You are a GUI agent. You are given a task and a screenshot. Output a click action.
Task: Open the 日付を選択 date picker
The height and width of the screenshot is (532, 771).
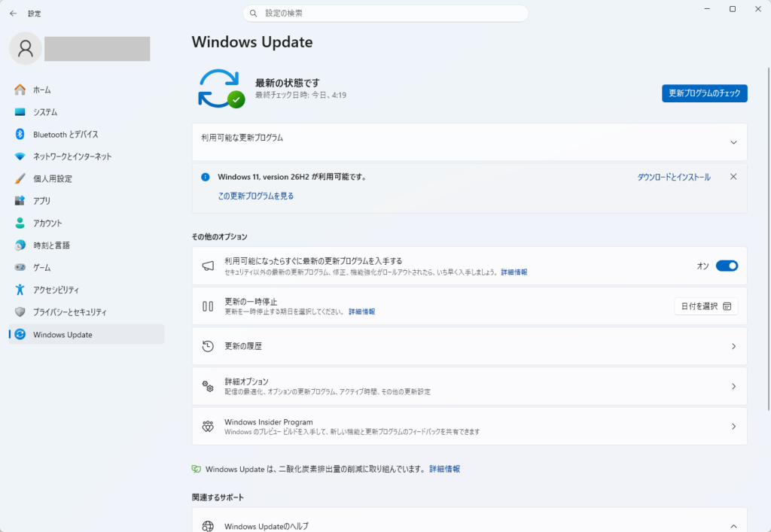(x=706, y=306)
